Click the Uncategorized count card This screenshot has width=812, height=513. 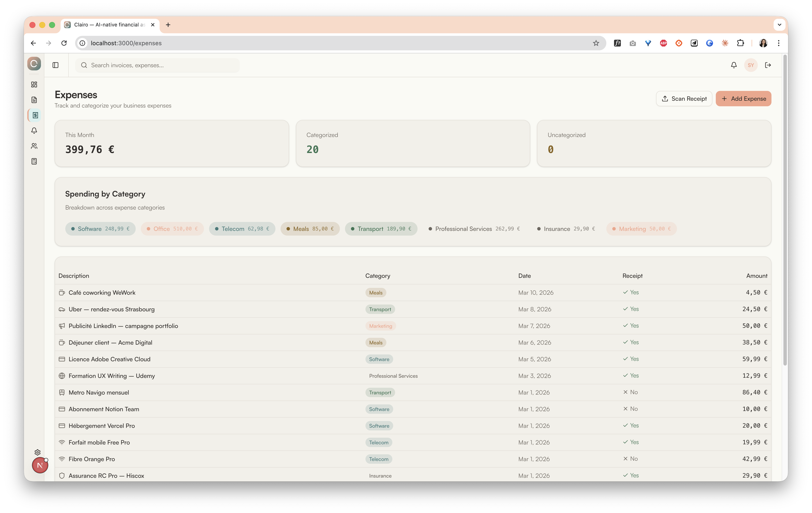point(654,143)
